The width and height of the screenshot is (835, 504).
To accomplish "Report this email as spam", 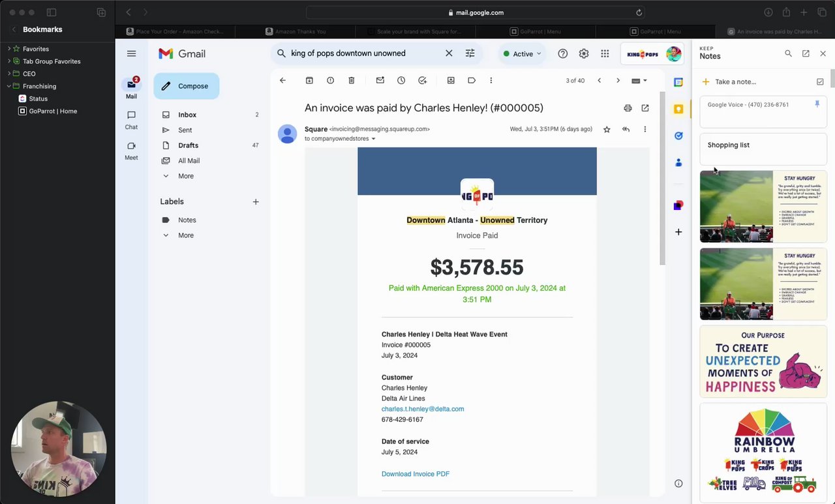I will point(330,80).
